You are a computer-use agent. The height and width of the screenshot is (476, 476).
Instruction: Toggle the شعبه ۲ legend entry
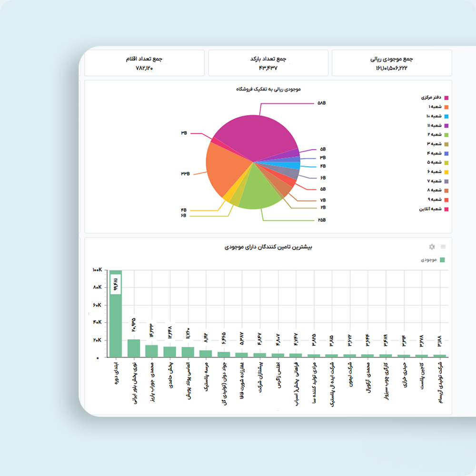click(x=438, y=135)
